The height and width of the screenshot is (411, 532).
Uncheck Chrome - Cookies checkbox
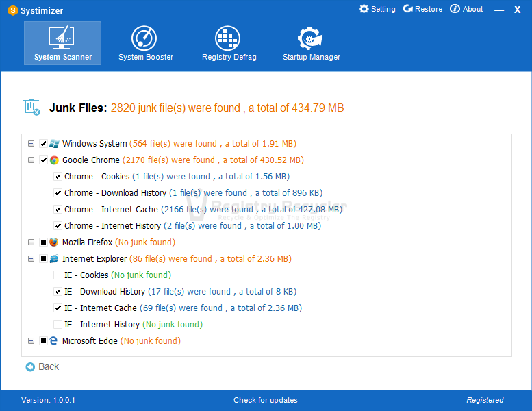tap(58, 177)
